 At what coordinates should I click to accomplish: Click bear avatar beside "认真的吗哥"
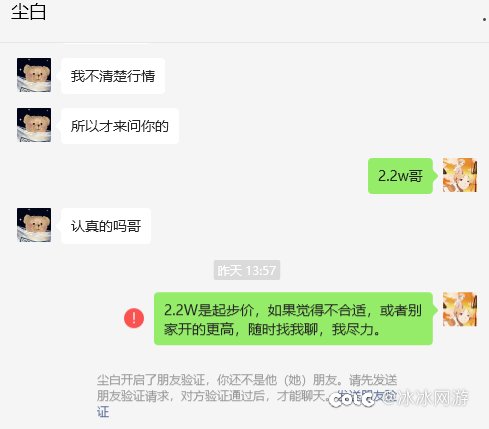[34, 225]
